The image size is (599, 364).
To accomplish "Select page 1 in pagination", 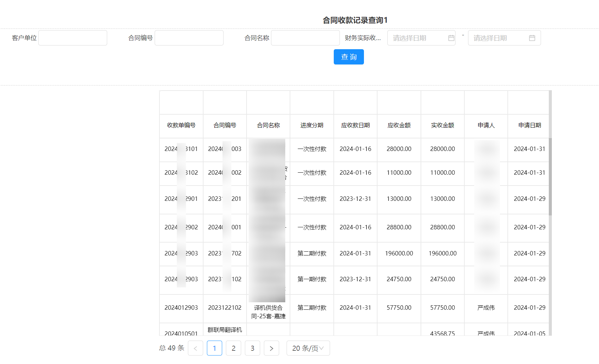I will 214,348.
